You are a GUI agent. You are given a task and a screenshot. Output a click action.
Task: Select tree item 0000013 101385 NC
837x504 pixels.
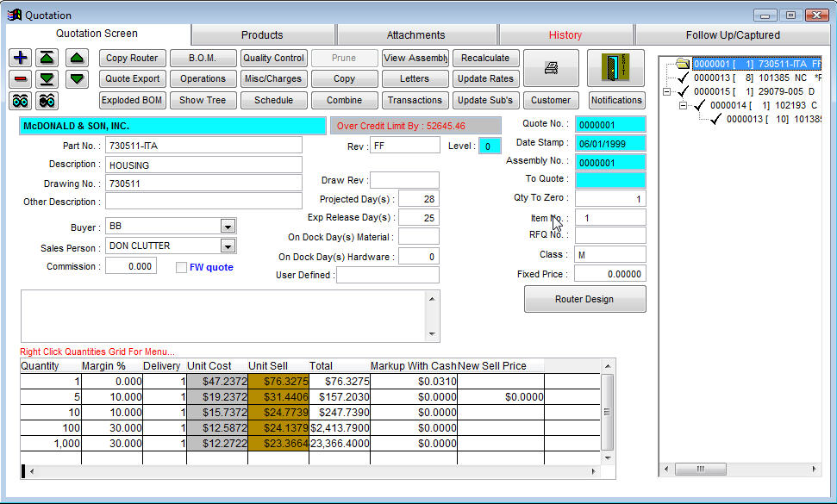[x=750, y=78]
